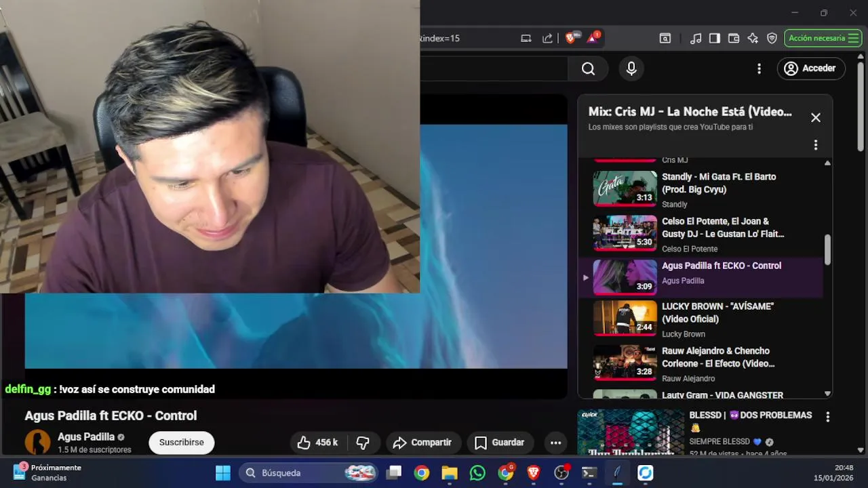This screenshot has width=868, height=488.
Task: Open more actions three-dot button below video
Action: pyautogui.click(x=555, y=443)
